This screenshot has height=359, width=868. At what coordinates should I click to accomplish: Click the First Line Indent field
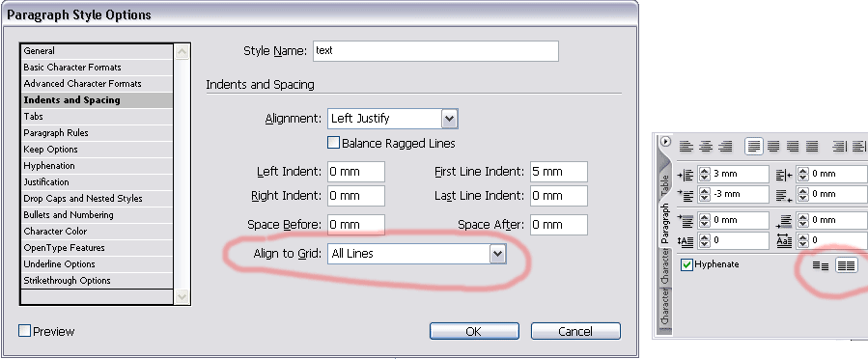coord(559,172)
